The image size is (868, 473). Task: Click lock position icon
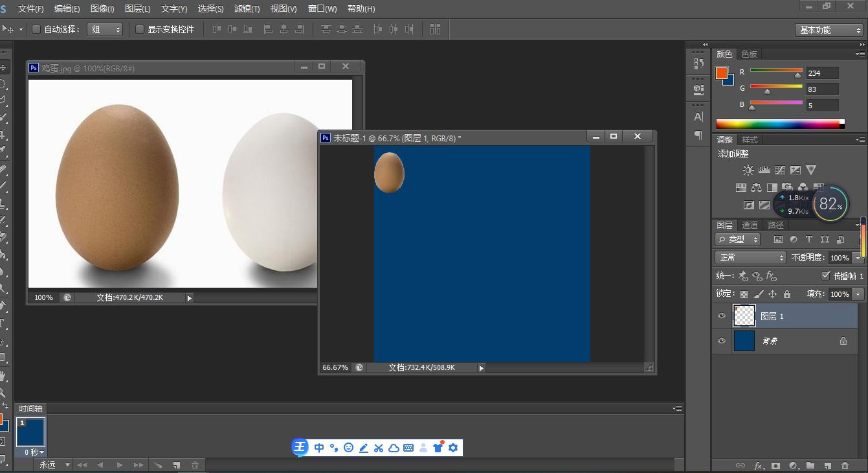point(773,294)
